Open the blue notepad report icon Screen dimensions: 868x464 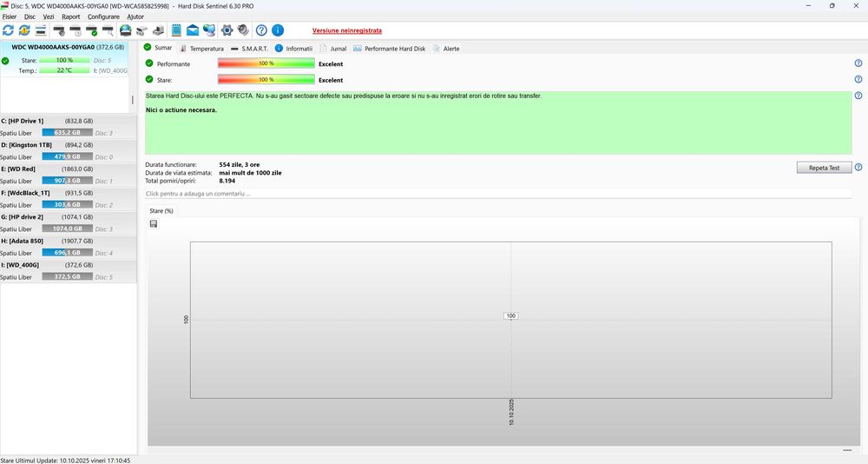tap(176, 30)
